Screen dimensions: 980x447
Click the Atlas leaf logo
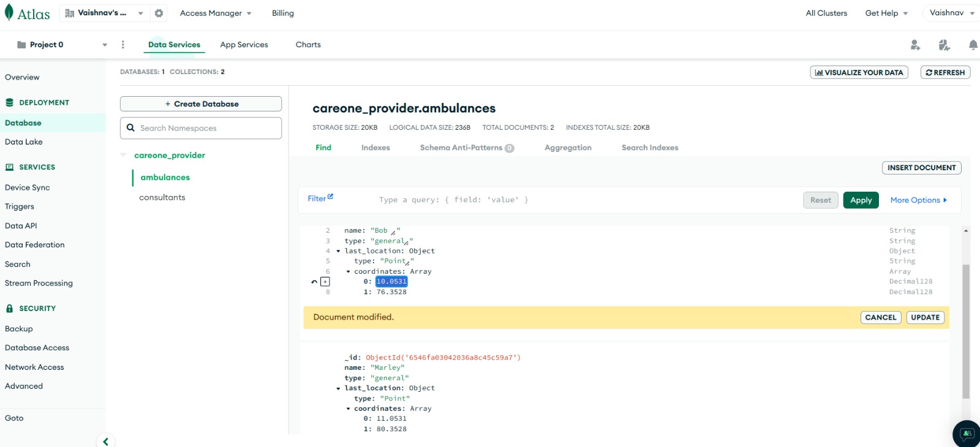click(9, 13)
